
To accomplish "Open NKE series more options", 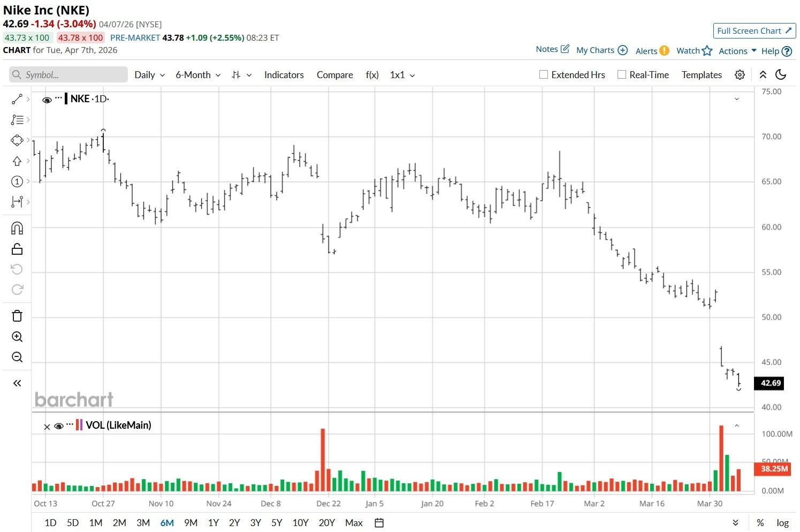I will (x=58, y=98).
